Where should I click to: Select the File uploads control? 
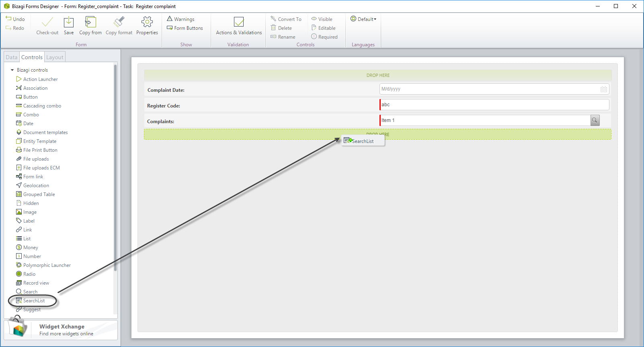tap(32, 159)
